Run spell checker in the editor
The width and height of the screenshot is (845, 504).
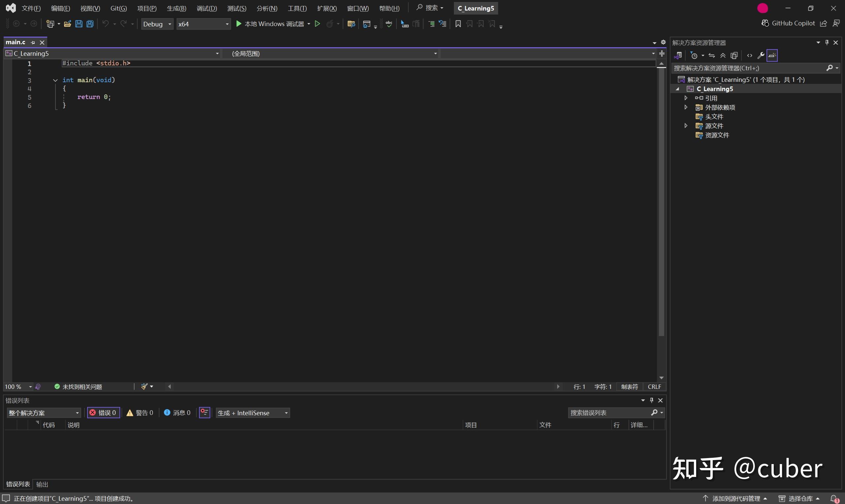coord(389,24)
